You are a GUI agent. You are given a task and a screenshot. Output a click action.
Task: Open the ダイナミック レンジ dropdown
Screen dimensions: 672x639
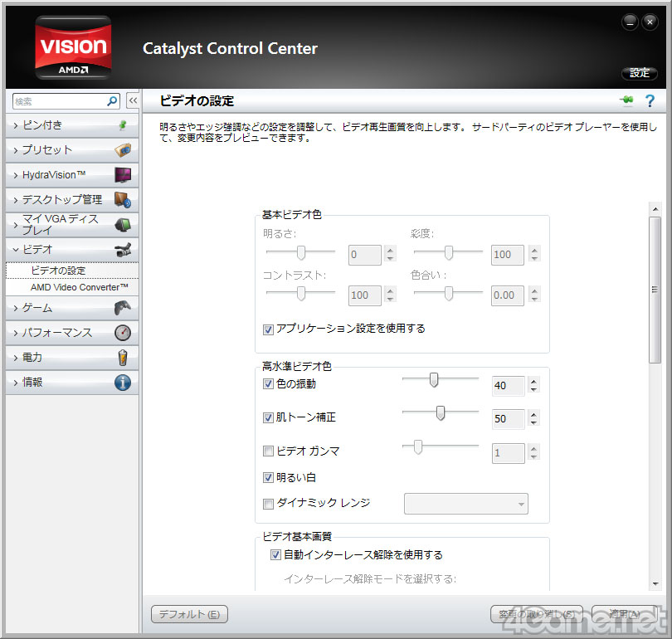[x=466, y=504]
